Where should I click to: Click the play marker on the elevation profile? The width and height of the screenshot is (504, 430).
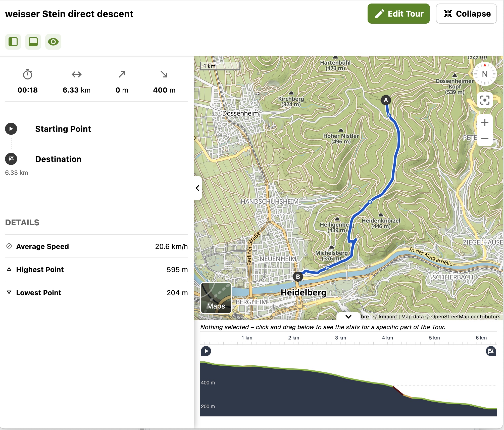click(x=206, y=351)
